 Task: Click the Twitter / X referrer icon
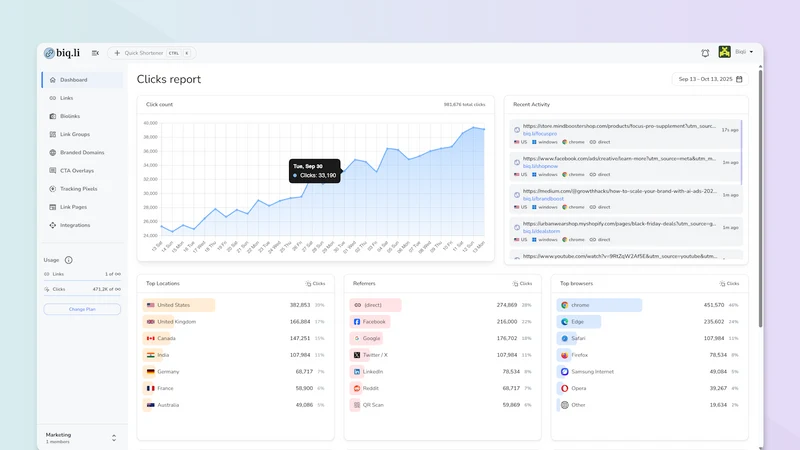tap(357, 355)
